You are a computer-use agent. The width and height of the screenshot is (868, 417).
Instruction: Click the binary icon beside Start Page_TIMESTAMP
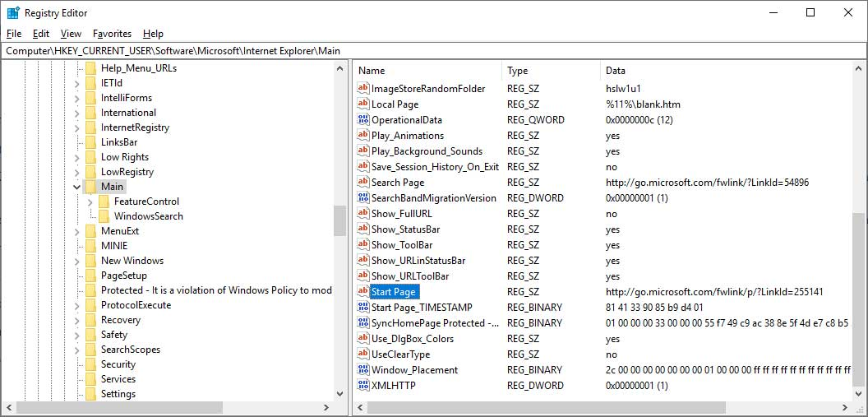point(363,306)
